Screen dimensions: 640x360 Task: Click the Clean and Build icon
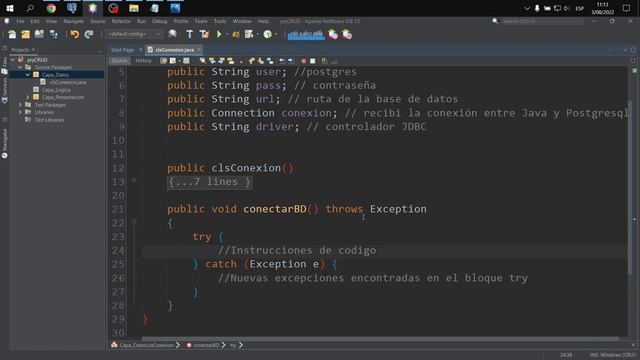coord(204,34)
